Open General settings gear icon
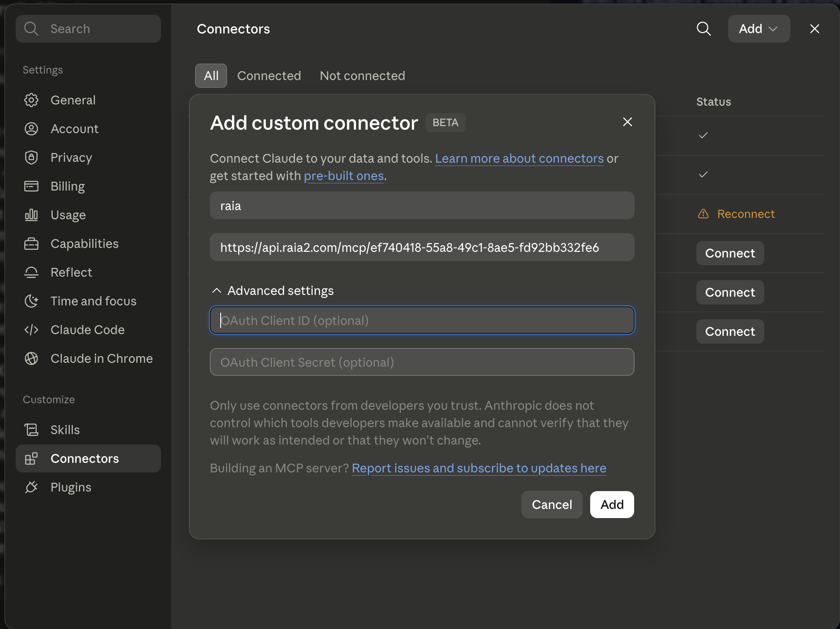840x629 pixels. click(x=31, y=100)
